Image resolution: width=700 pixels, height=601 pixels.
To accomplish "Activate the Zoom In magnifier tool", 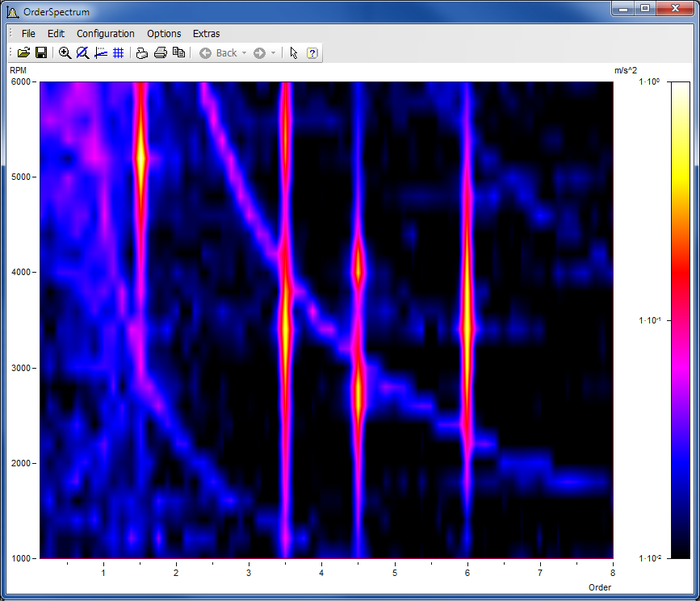I will coord(65,52).
